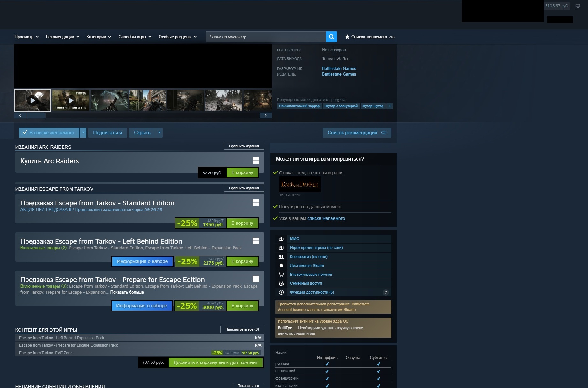Compare editions of Arc Raiders

pyautogui.click(x=244, y=146)
